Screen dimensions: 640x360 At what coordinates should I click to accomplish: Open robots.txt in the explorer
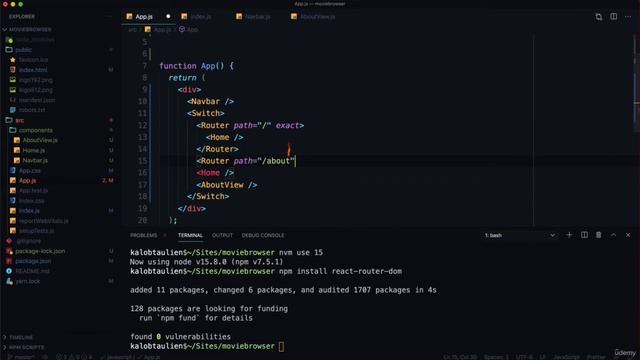[x=32, y=110]
